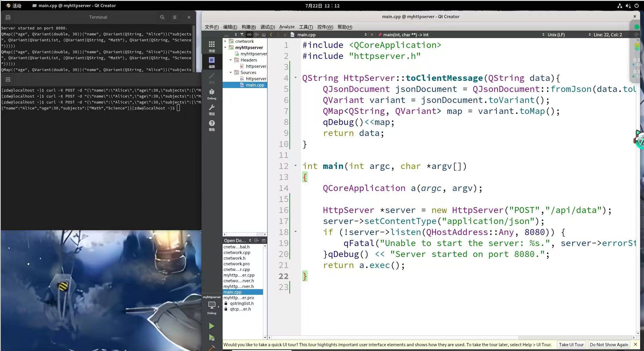Expand the cnetwork project node
This screenshot has width=644, height=351.
225,41
